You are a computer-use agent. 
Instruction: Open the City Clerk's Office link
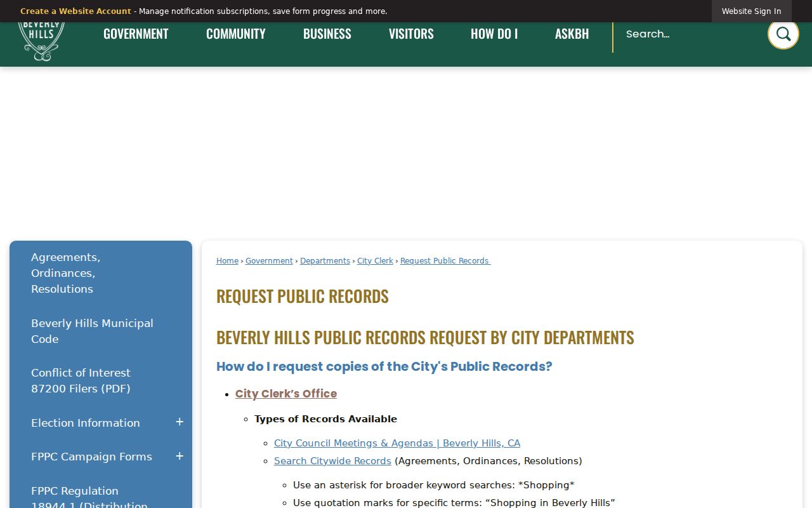tap(286, 394)
